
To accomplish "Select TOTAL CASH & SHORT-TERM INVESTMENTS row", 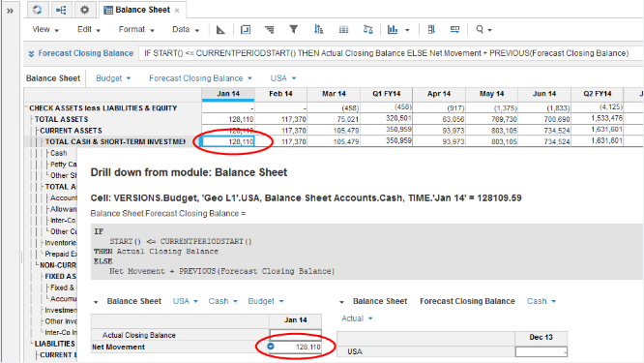I will (115, 141).
